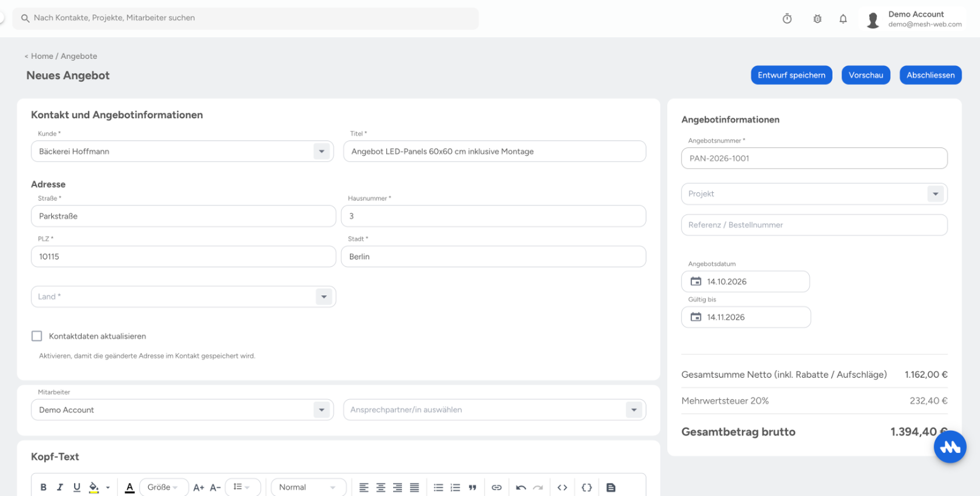The image size is (980, 496).
Task: Click the Gültig bis date field
Action: 746,317
